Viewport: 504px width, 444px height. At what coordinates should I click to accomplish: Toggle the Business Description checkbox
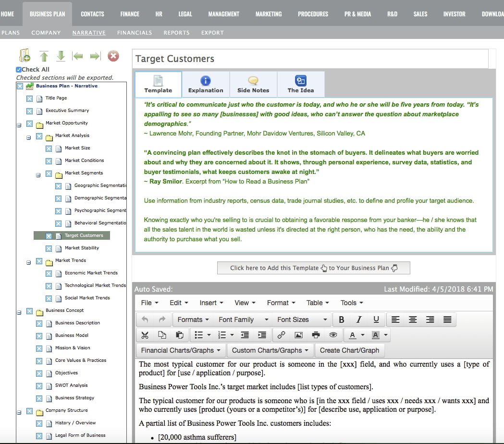[39, 323]
